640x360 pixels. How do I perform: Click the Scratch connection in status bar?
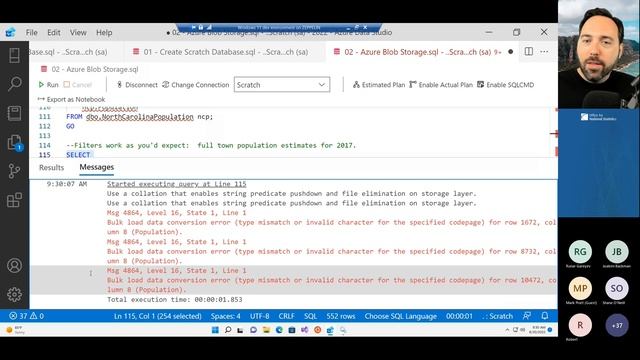[x=497, y=316]
